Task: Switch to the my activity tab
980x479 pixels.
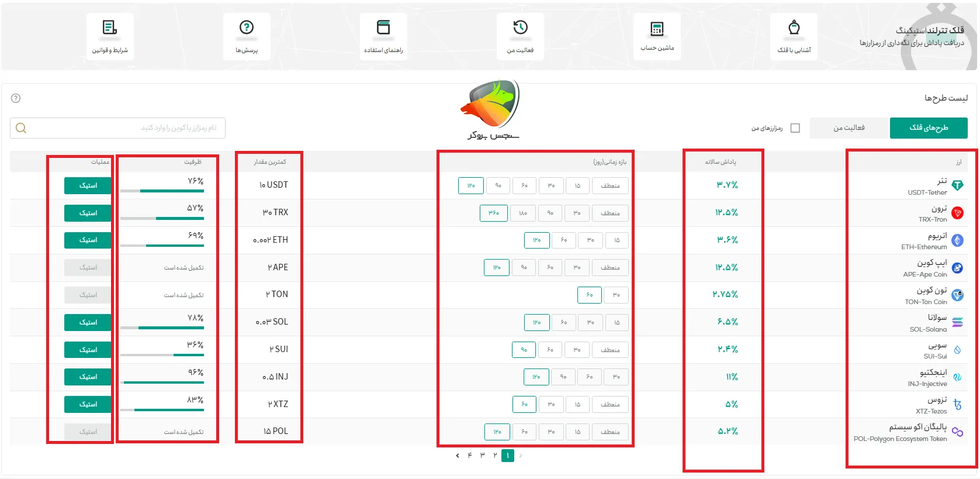Action: (x=849, y=128)
